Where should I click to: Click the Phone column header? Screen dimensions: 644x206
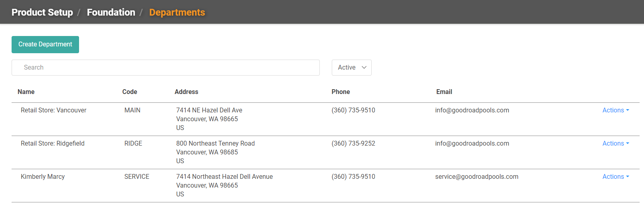click(x=341, y=92)
